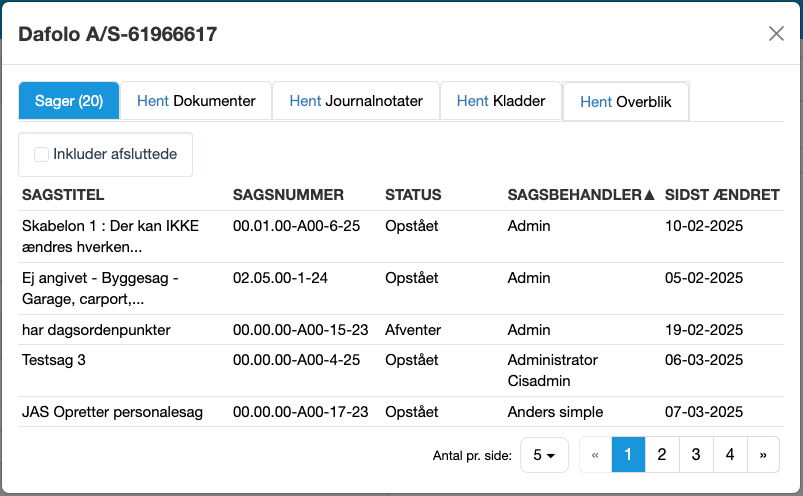The image size is (803, 496).
Task: Select the Sager (20) tab
Action: [69, 101]
